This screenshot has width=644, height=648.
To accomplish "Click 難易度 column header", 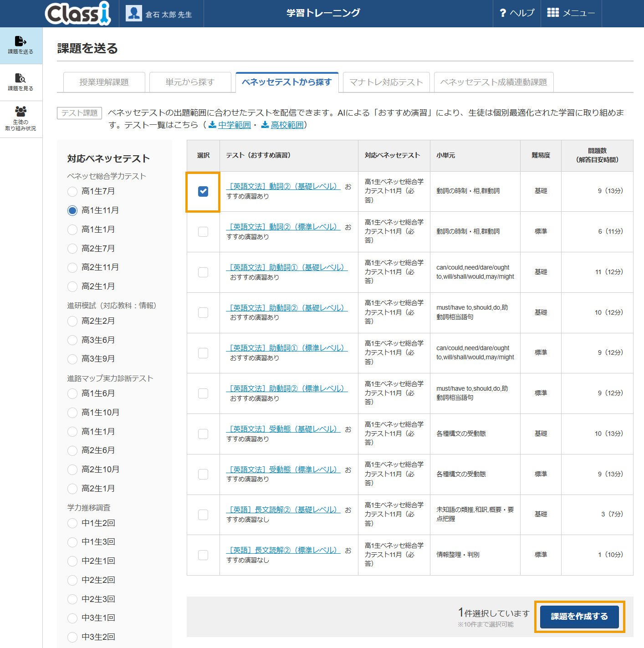I will [x=541, y=155].
